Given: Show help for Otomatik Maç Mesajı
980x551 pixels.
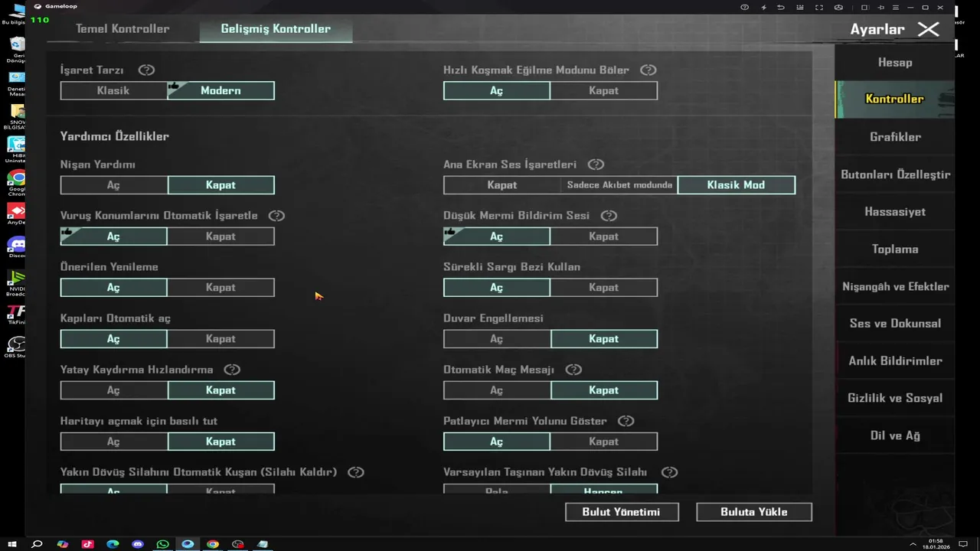Looking at the screenshot, I should (x=573, y=370).
